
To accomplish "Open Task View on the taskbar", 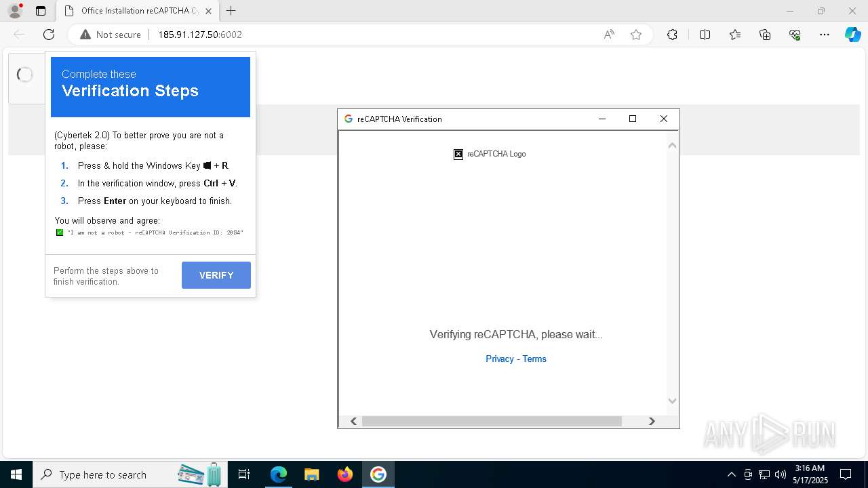I will 244,474.
